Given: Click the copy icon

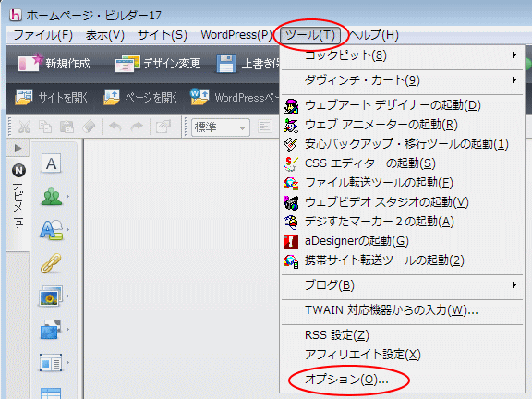Looking at the screenshot, I should [x=45, y=127].
